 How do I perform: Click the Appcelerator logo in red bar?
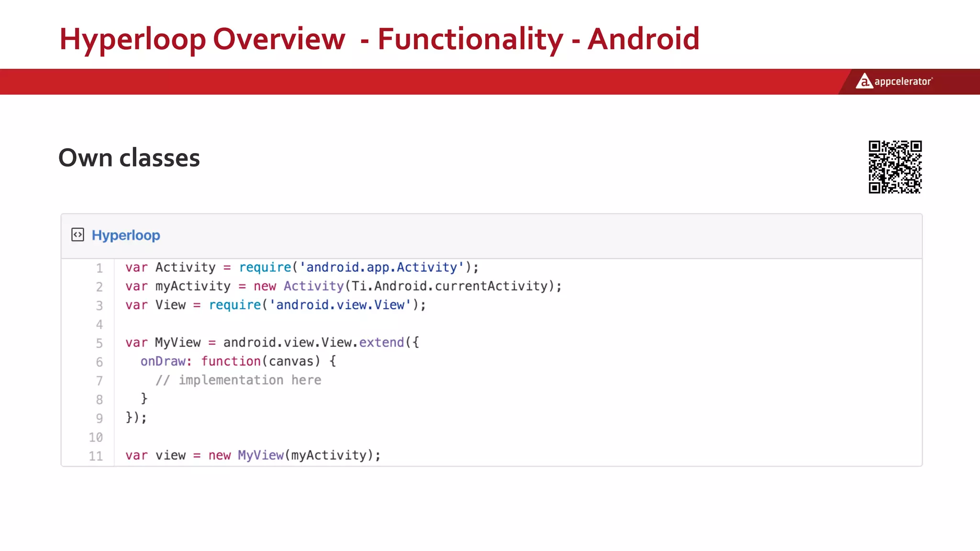(x=894, y=81)
